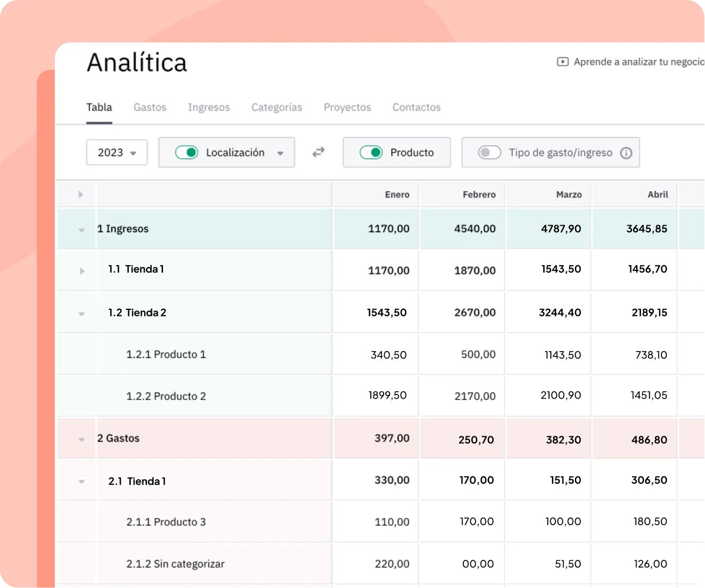Disable the Producto toggle
The image size is (705, 588).
coord(371,153)
